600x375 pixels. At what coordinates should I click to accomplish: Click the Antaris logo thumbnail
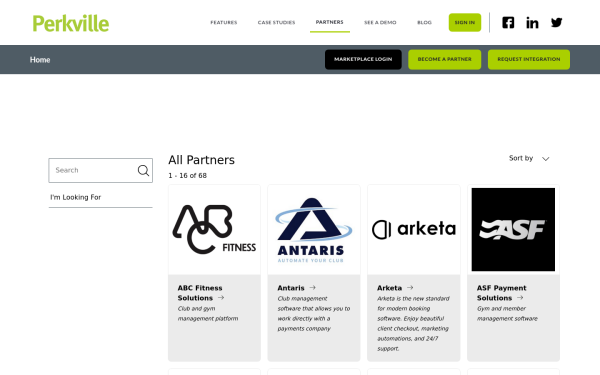click(x=314, y=230)
